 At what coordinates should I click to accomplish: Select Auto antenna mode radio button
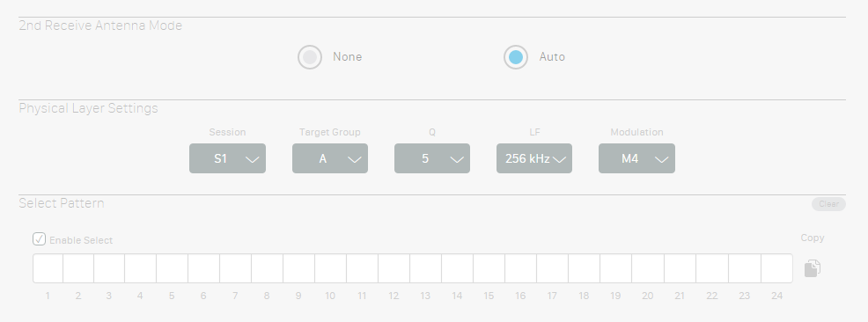[516, 57]
